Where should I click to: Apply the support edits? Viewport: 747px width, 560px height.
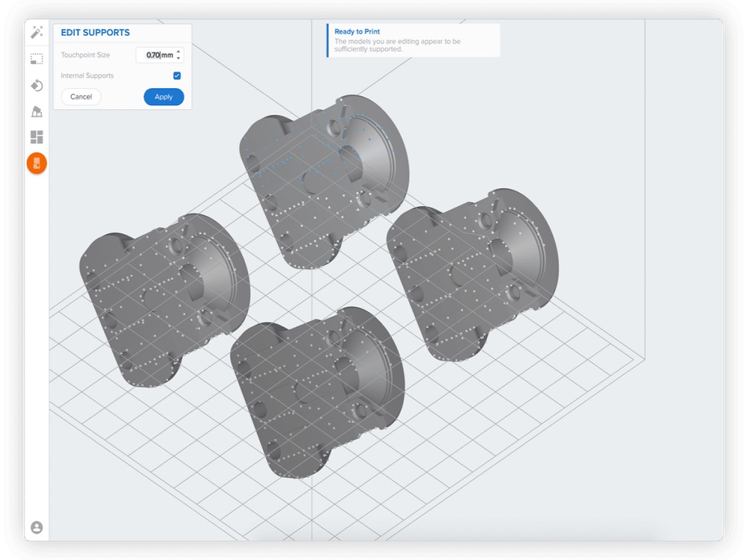tap(164, 97)
